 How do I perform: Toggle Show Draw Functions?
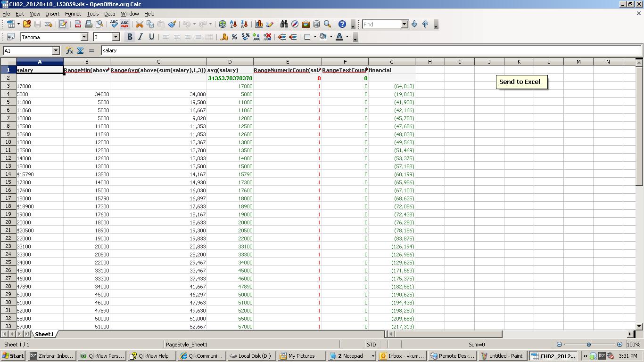pos(270,24)
